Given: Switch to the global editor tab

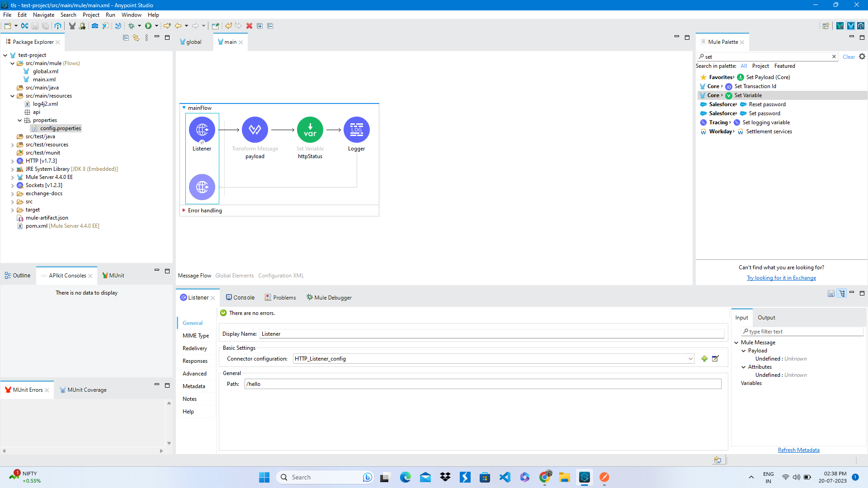Looking at the screenshot, I should pyautogui.click(x=191, y=42).
